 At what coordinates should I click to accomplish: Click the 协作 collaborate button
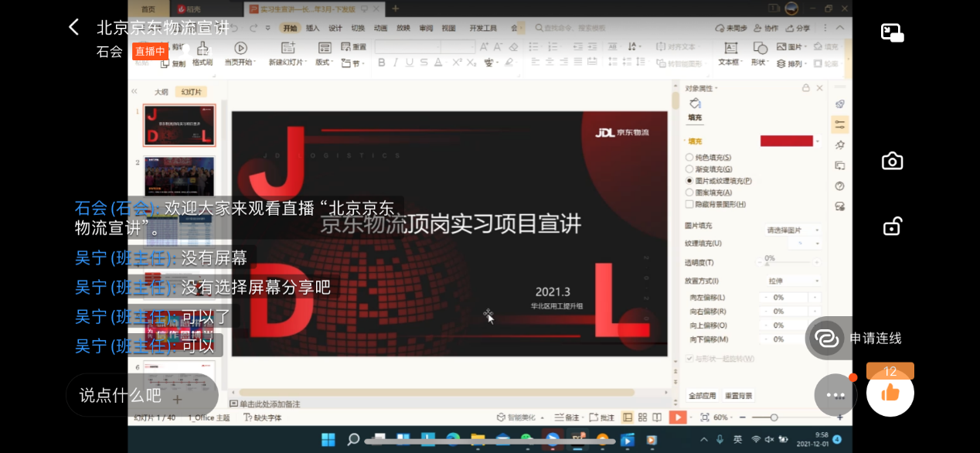point(766,28)
